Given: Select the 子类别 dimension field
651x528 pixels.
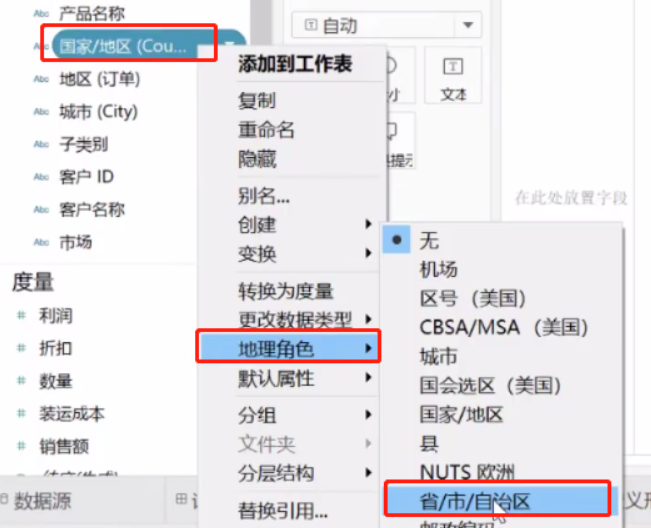Looking at the screenshot, I should (83, 144).
